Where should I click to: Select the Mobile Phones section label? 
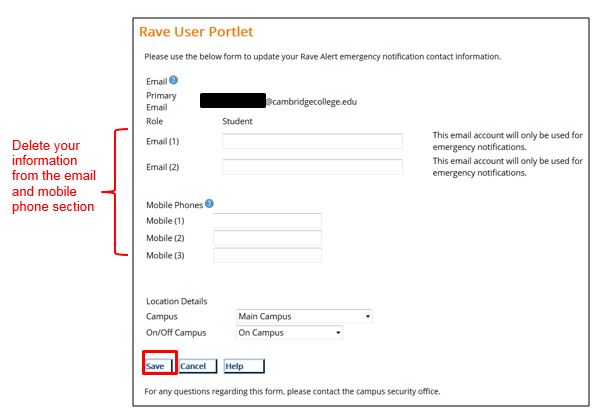[174, 205]
